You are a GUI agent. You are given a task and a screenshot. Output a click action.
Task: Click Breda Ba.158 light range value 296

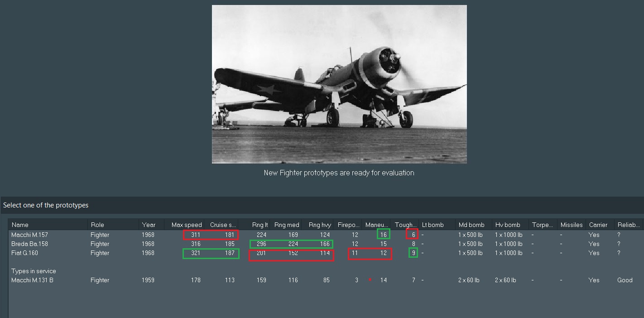tap(261, 244)
